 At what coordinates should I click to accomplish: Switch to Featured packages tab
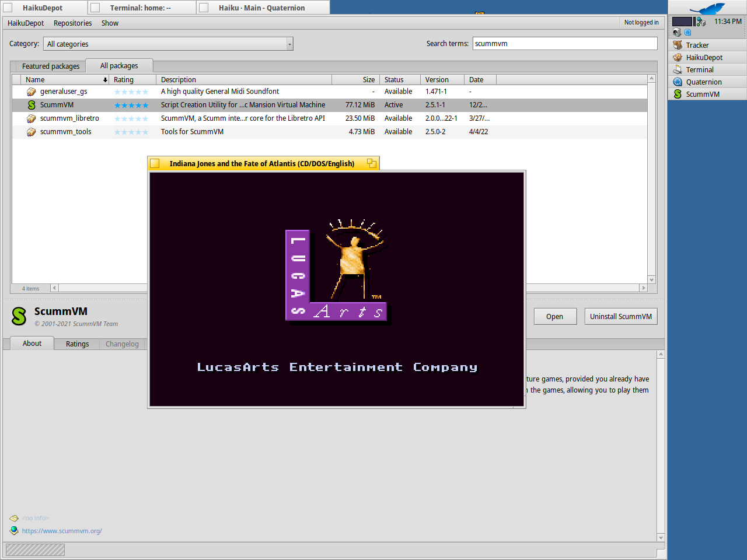coord(51,66)
